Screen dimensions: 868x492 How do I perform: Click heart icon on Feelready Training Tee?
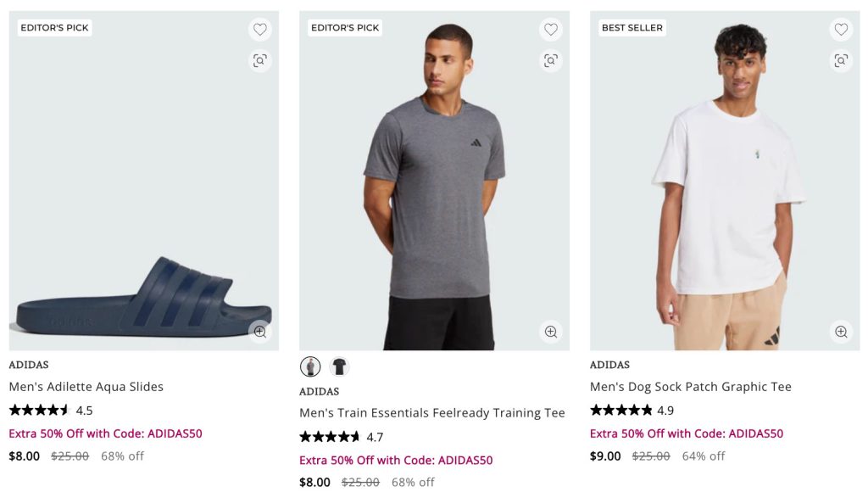(551, 30)
